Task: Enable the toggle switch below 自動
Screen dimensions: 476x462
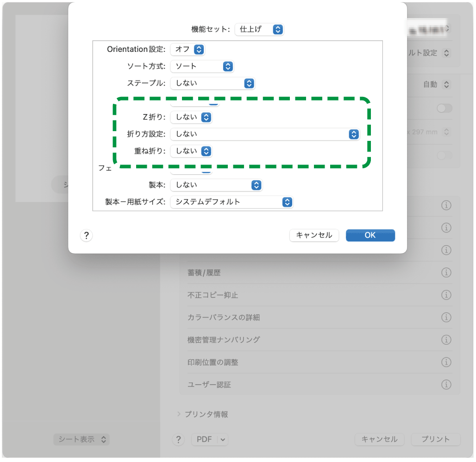Action: pyautogui.click(x=444, y=108)
